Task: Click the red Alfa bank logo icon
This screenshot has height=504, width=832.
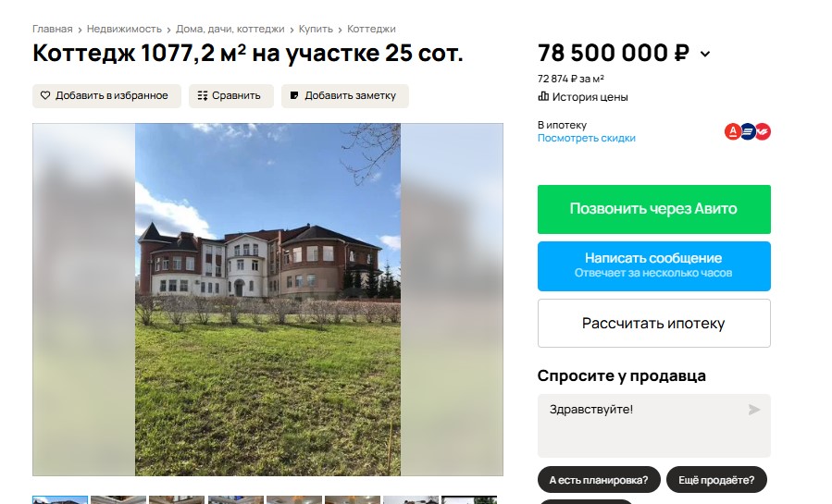Action: (x=733, y=131)
